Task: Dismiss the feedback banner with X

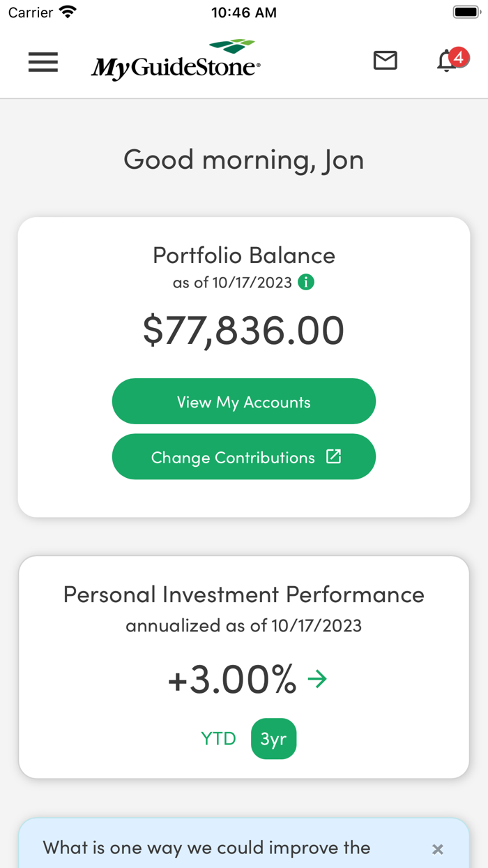Action: tap(437, 849)
